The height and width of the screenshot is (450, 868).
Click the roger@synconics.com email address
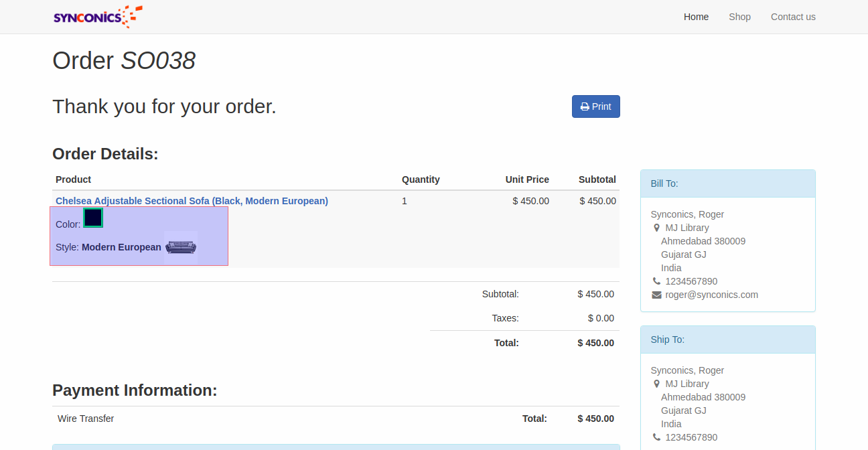coord(711,295)
